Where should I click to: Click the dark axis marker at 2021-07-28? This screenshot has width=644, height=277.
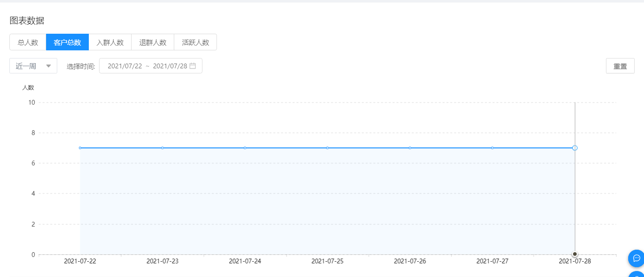pos(575,254)
